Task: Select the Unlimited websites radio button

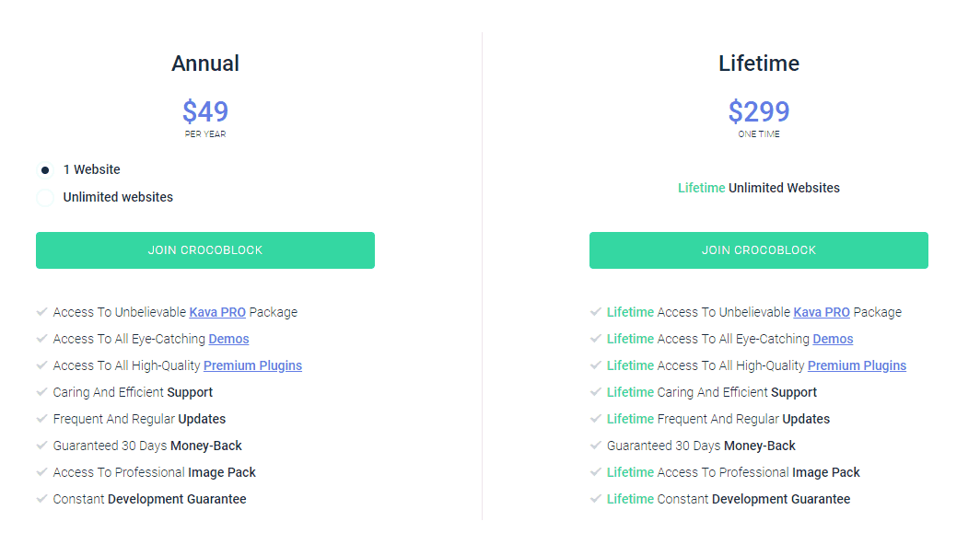Action: [43, 197]
